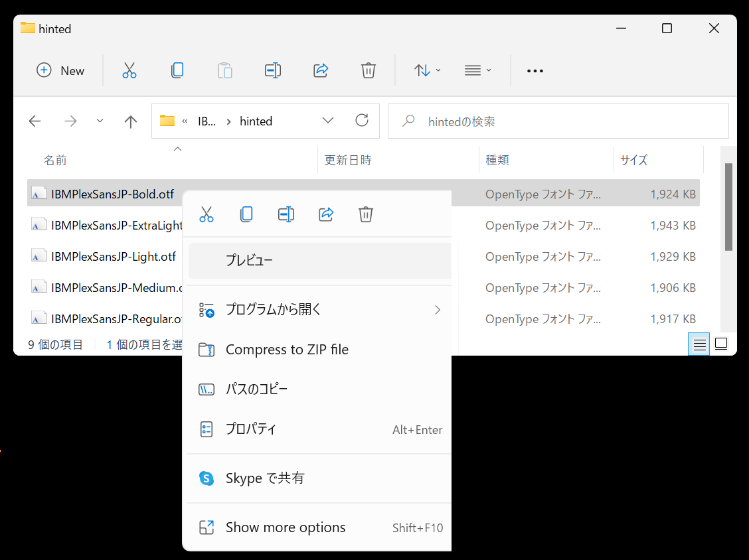The height and width of the screenshot is (560, 749).
Task: Select IBMPlexSansJP-ExtraLight file
Action: tap(117, 226)
